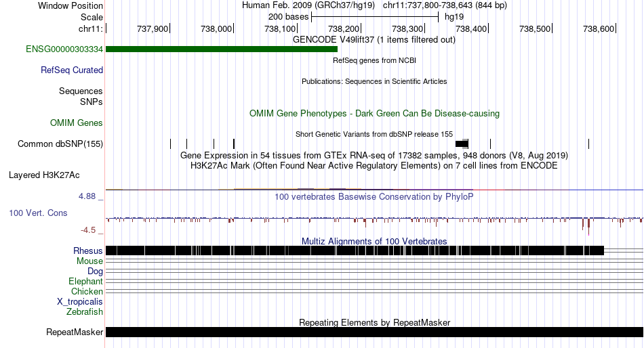Click the 738,000 ruler position label
The image size is (644, 348).
[216, 28]
